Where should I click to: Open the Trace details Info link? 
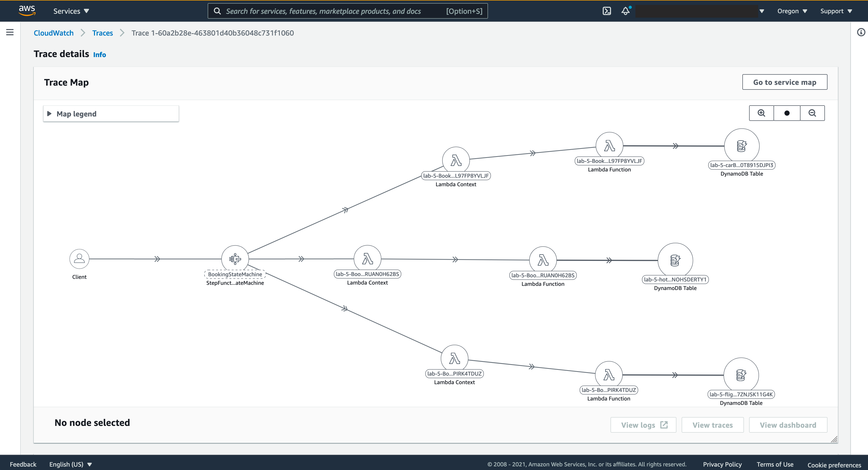[x=99, y=54]
